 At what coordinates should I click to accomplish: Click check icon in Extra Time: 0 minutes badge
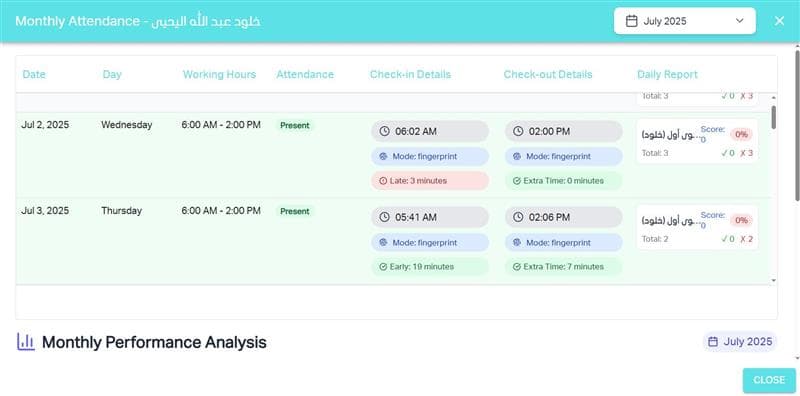pyautogui.click(x=516, y=181)
